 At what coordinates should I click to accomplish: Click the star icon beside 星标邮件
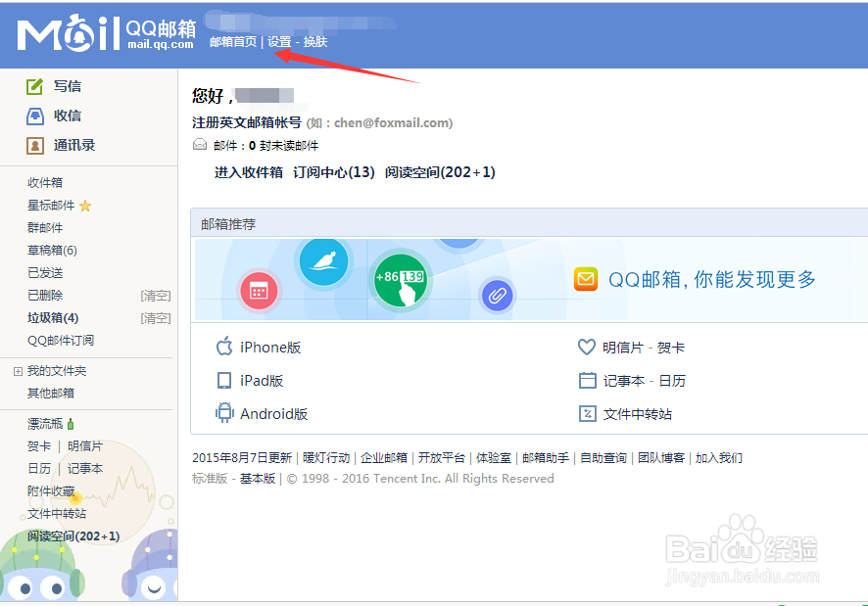[x=85, y=206]
